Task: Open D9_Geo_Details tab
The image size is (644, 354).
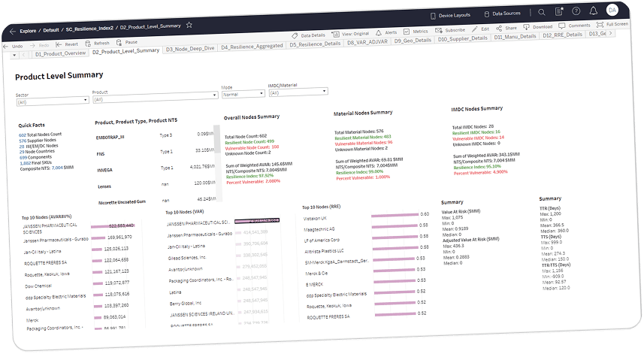Action: [x=413, y=41]
